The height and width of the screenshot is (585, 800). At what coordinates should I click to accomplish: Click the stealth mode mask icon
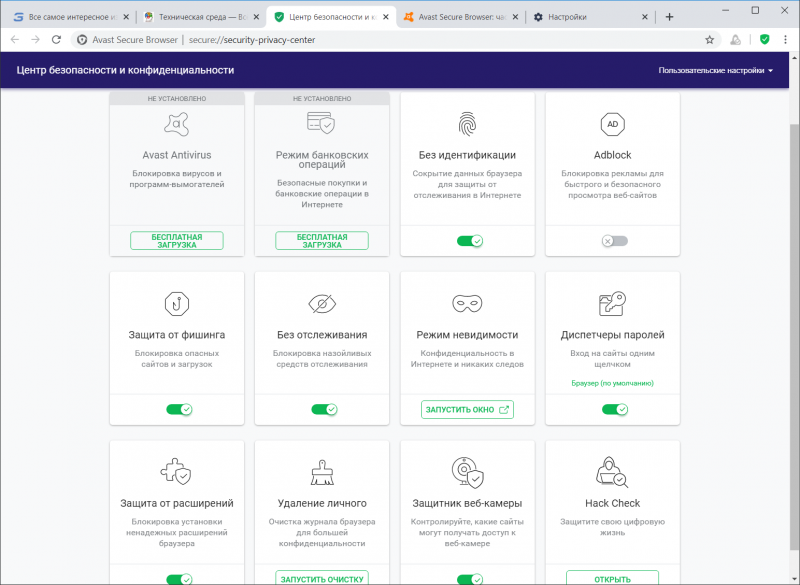[x=467, y=303]
